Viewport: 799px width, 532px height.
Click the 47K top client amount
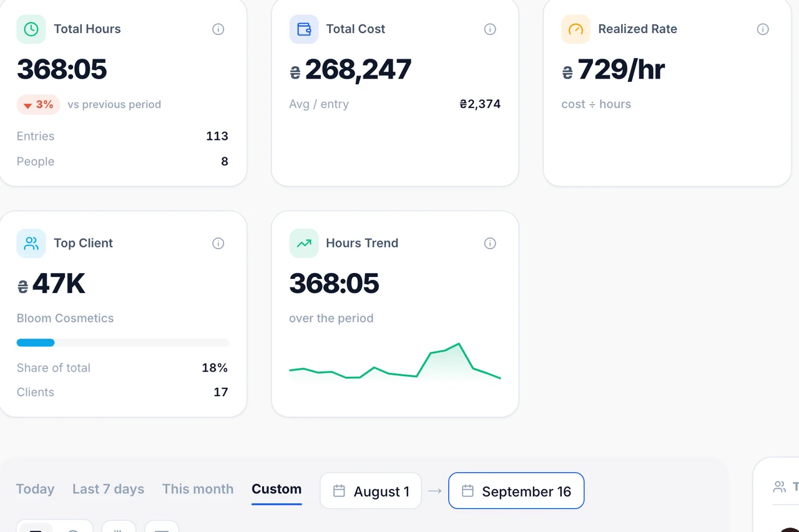tap(59, 284)
